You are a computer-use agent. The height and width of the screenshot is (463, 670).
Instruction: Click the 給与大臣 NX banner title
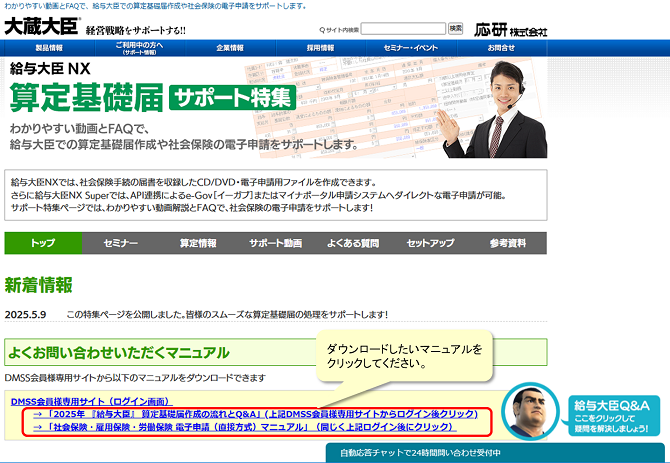coord(50,68)
